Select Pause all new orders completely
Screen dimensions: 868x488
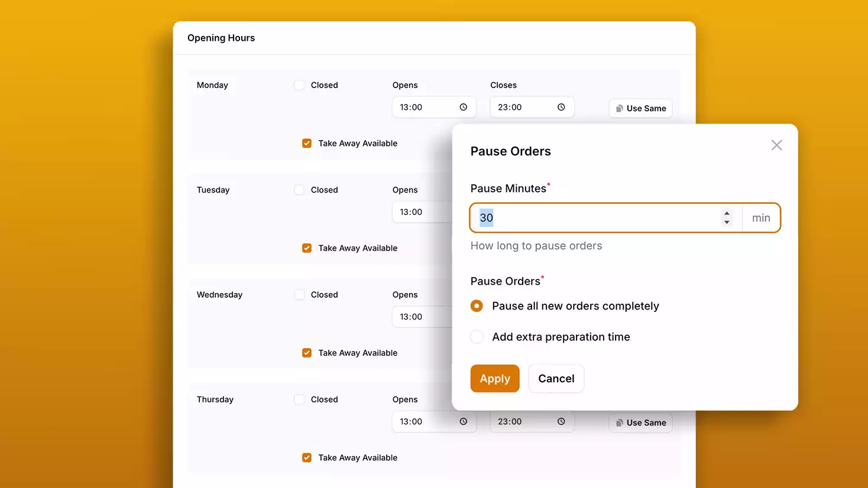(477, 306)
